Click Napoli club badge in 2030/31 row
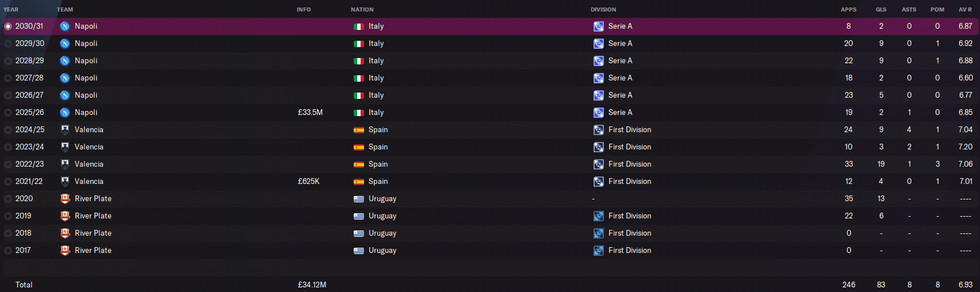 point(65,26)
